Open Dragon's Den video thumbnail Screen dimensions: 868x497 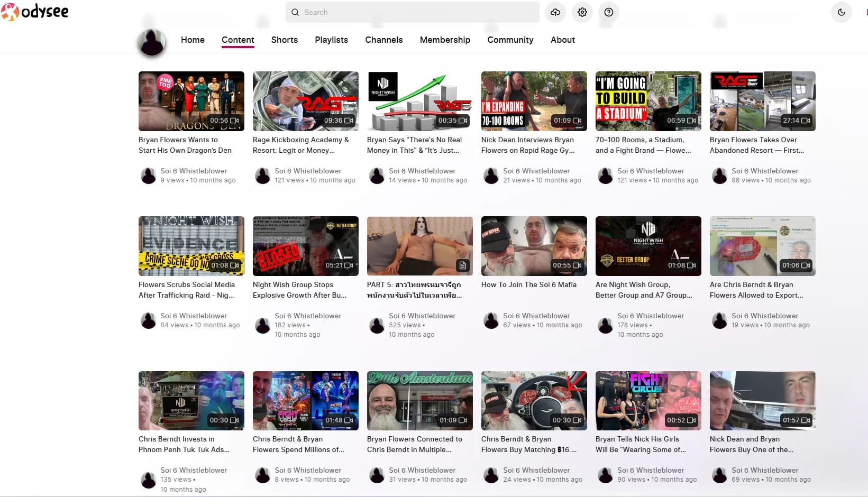coord(191,101)
